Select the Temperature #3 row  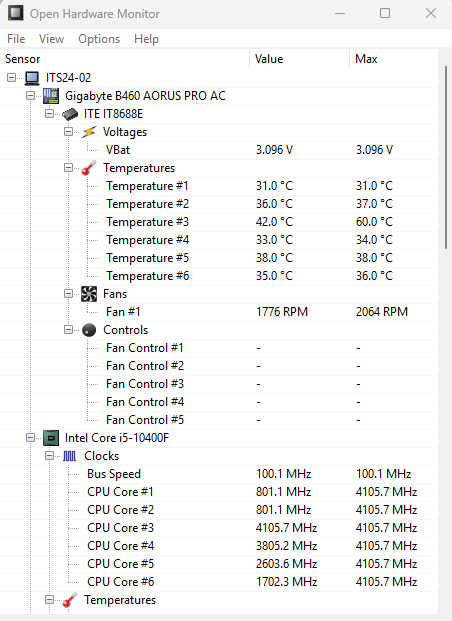219,222
